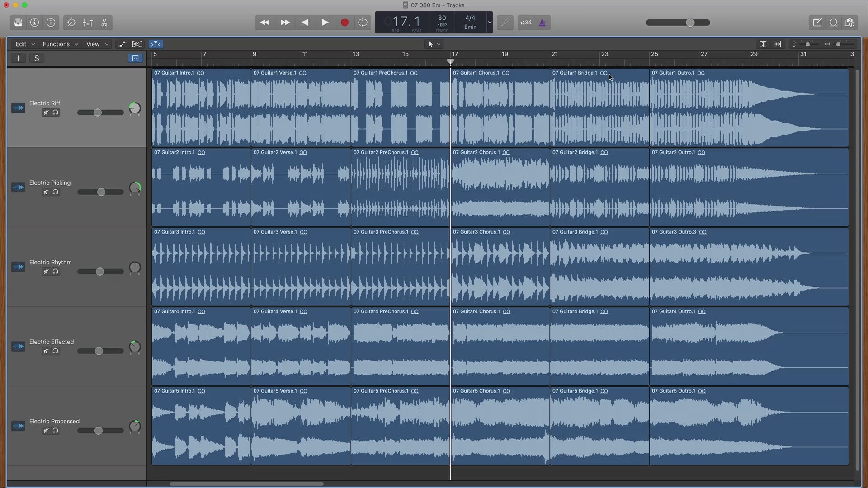Open the Media Browser icon
Image resolution: width=868 pixels, height=488 pixels.
click(x=849, y=23)
